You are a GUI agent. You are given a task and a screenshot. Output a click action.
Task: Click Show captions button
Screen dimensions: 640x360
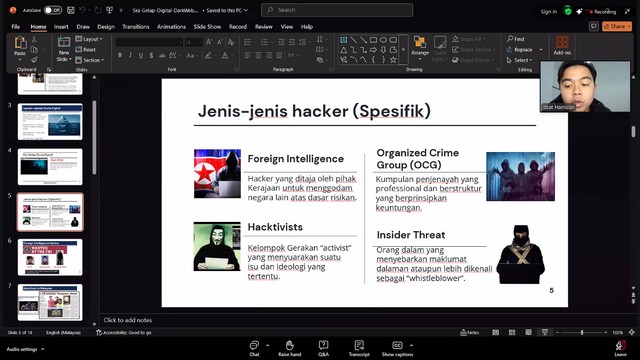(398, 348)
